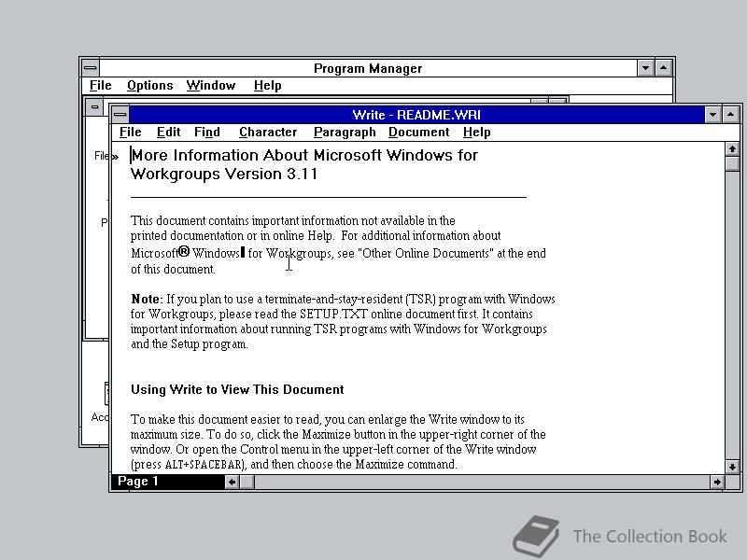Open the Character menu in Write
This screenshot has width=747, height=560.
pyautogui.click(x=268, y=132)
